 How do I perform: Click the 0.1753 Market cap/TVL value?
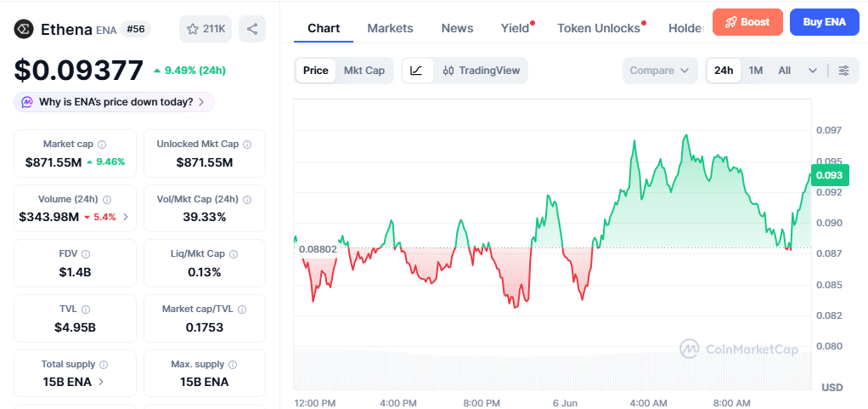point(205,327)
